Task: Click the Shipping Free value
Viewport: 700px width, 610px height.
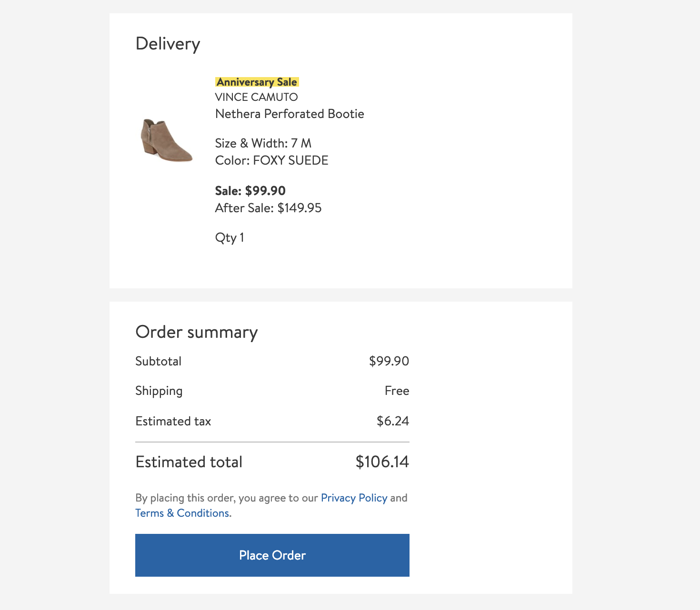Action: 397,391
